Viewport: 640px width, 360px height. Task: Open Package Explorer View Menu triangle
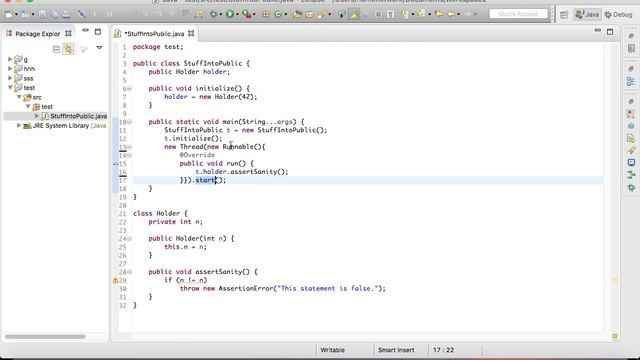click(99, 48)
